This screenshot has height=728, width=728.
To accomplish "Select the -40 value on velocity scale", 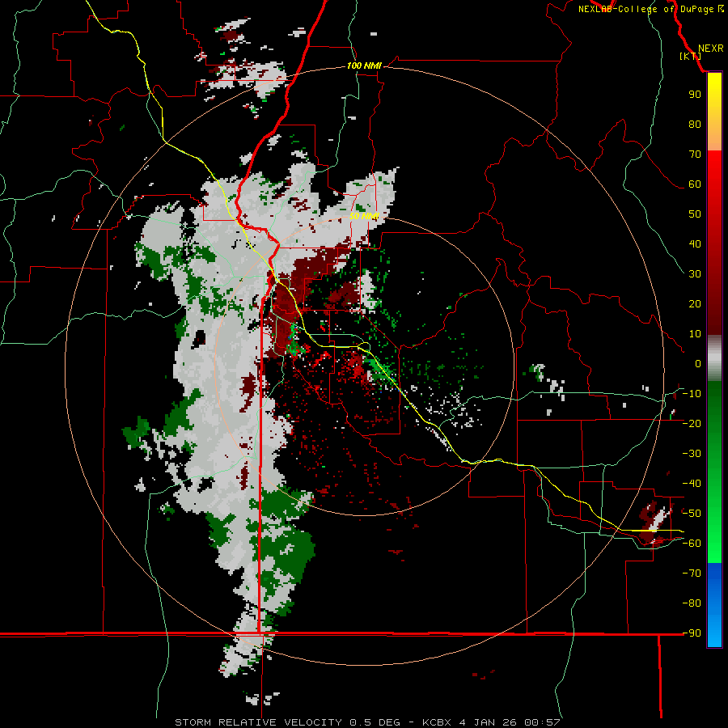I will point(692,484).
